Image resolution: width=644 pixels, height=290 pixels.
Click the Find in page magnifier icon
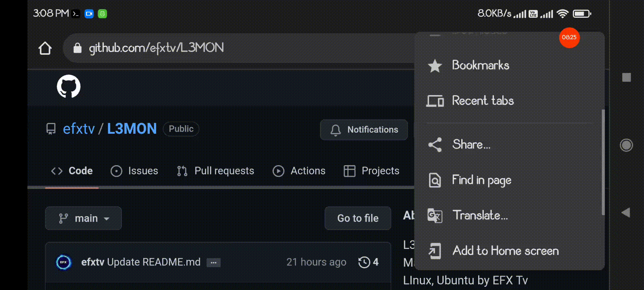coord(435,180)
